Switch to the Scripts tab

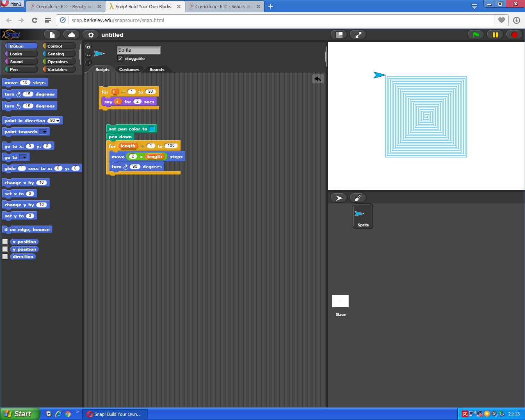coord(102,69)
